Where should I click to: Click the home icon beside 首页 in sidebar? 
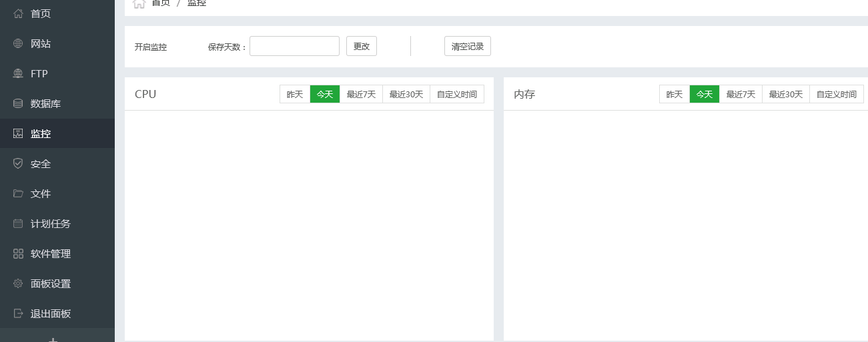pos(18,13)
